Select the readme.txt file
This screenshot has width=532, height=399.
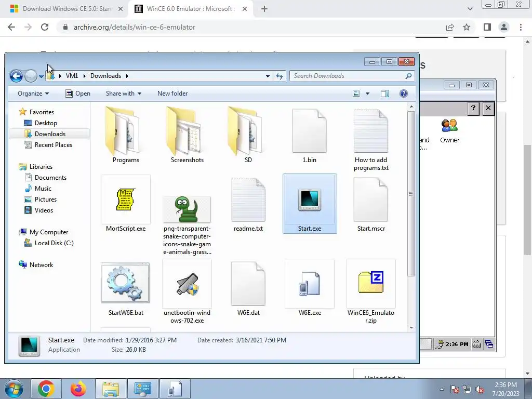pyautogui.click(x=248, y=204)
